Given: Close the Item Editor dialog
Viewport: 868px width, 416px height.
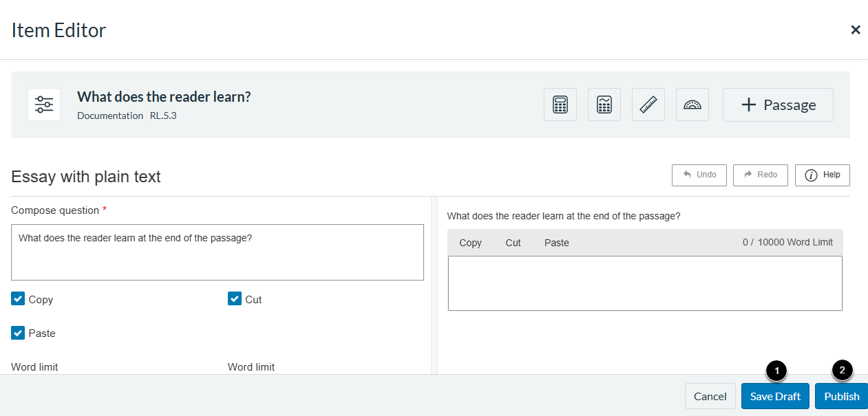Looking at the screenshot, I should point(856,30).
